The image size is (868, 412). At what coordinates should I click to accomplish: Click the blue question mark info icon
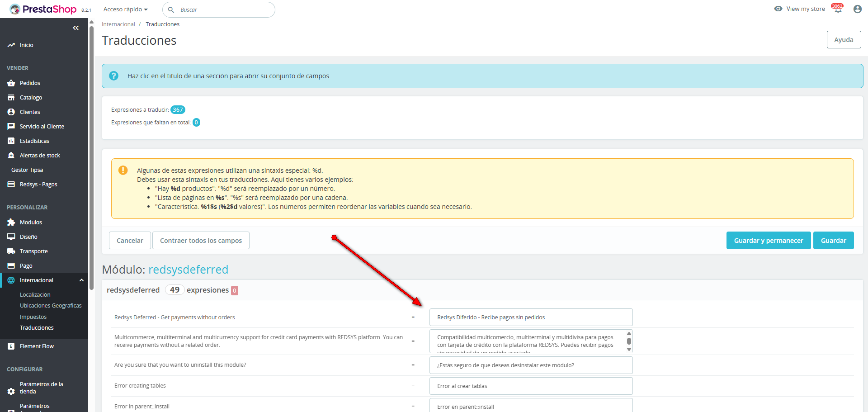click(114, 76)
